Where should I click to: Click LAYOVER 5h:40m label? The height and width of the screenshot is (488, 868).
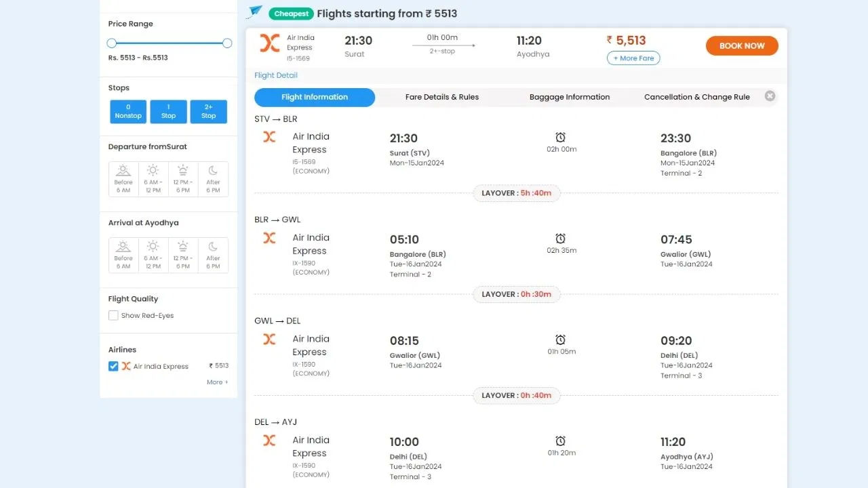point(517,193)
